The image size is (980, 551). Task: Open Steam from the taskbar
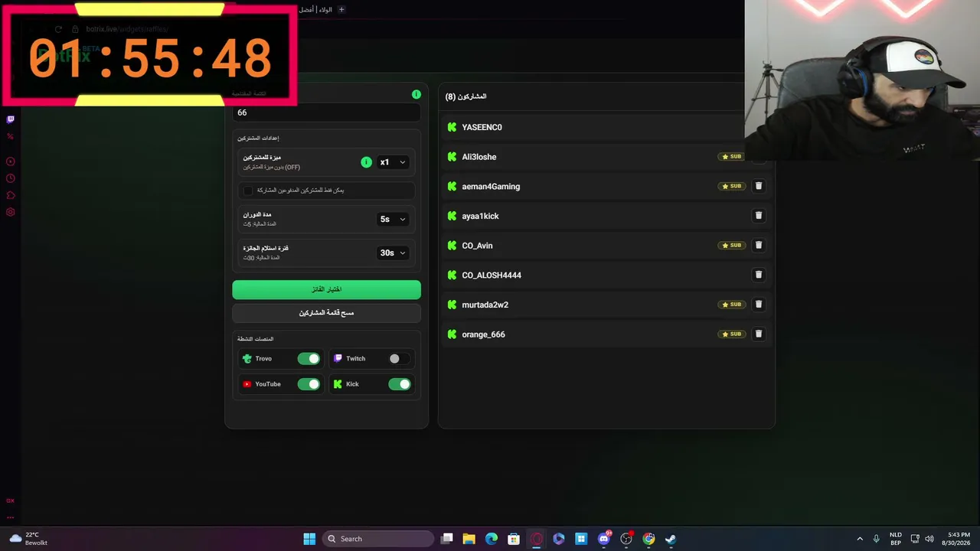pyautogui.click(x=671, y=539)
